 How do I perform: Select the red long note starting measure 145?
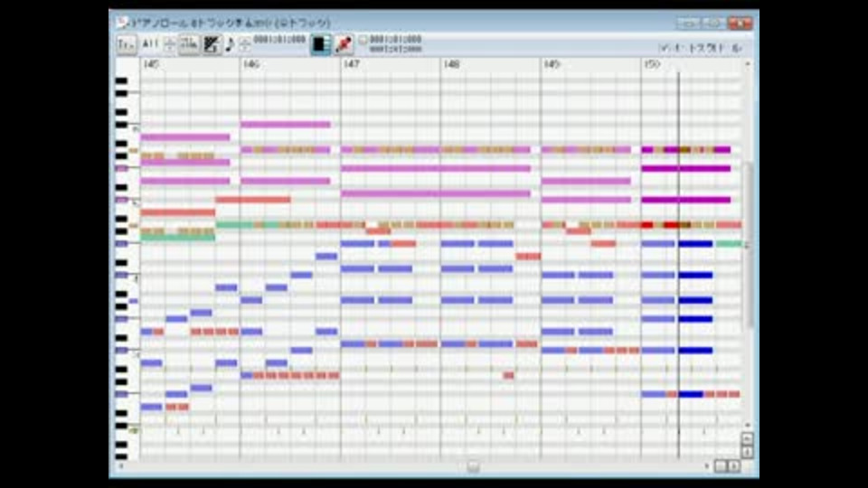pos(178,212)
